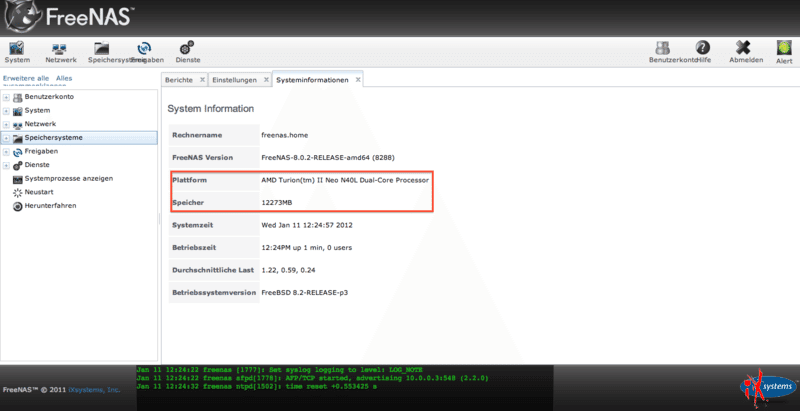Open the Dienste toolbar icon
This screenshot has width=800, height=411.
[187, 48]
